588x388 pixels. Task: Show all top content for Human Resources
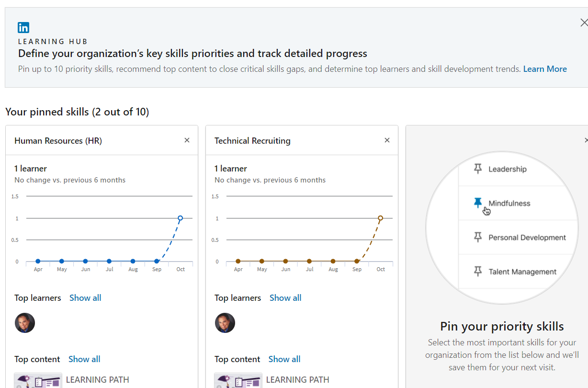(x=84, y=359)
